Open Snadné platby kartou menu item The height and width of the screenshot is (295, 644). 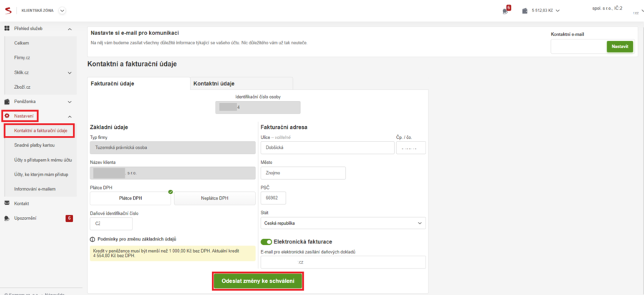(34, 145)
